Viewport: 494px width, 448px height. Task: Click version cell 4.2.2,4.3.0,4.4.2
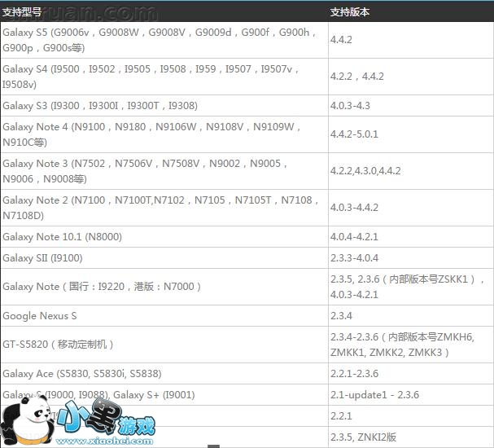(x=411, y=171)
